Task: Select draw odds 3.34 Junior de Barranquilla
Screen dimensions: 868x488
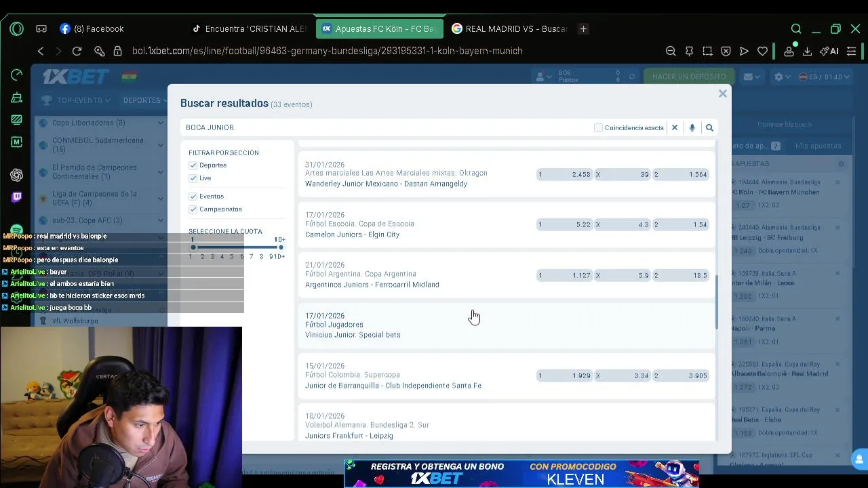Action: tap(623, 375)
